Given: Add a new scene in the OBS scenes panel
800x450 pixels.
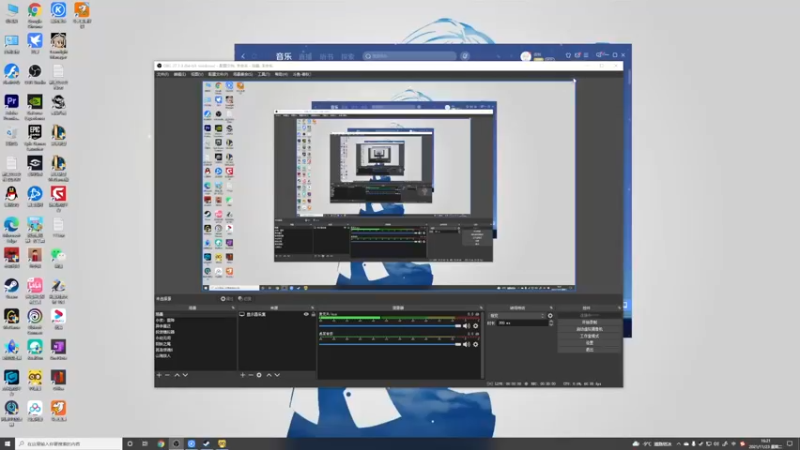Looking at the screenshot, I should click(159, 375).
